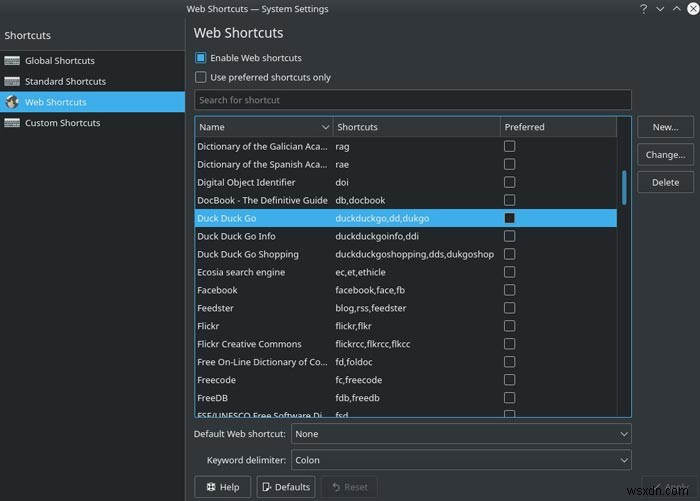Open Default Web shortcut dropdown
Image resolution: width=700 pixels, height=501 pixels.
461,434
